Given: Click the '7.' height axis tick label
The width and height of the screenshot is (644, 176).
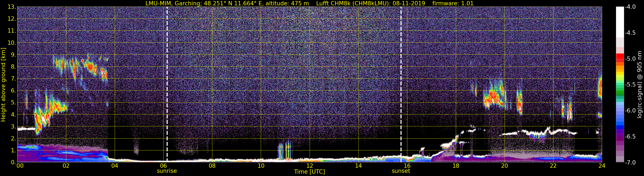Looking at the screenshot, I should 13,79.
